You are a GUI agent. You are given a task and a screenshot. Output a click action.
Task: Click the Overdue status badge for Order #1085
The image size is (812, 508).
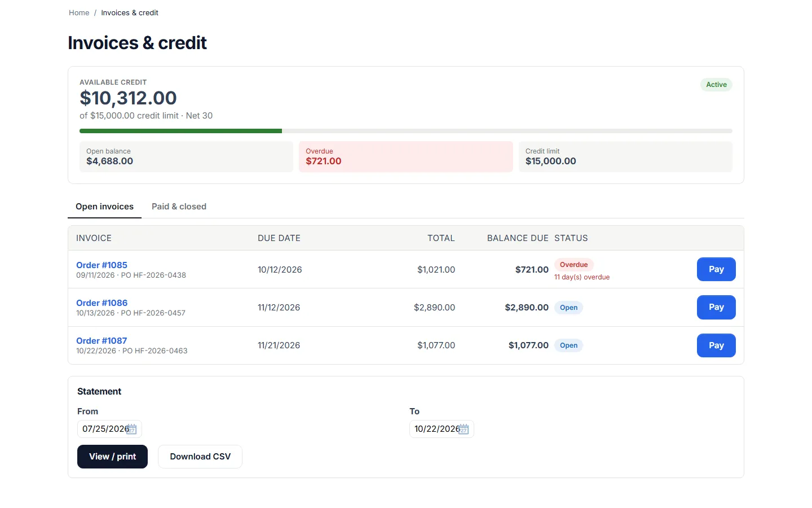click(x=573, y=265)
